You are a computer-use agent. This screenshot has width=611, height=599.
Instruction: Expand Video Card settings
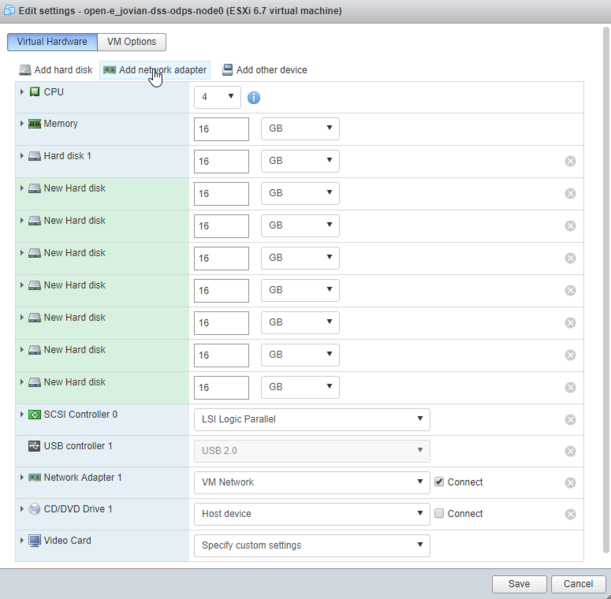click(x=22, y=541)
